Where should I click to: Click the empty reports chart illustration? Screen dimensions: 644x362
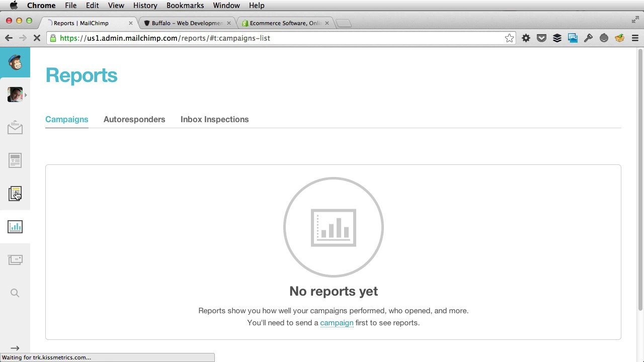[334, 227]
